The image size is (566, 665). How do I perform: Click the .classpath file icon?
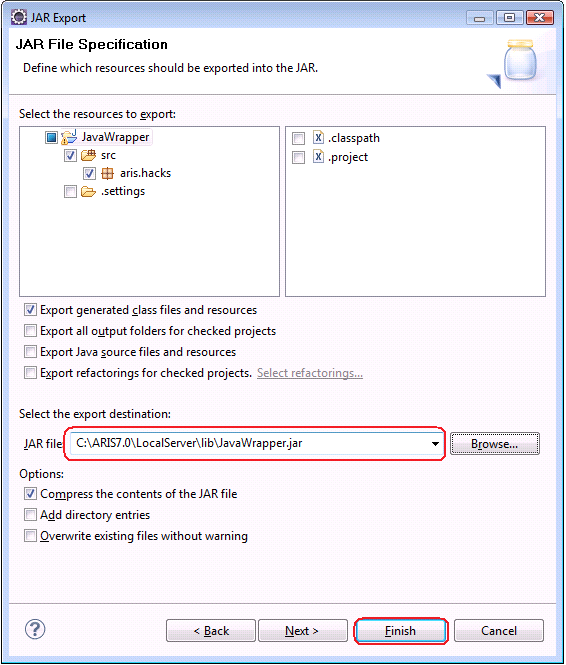click(318, 137)
